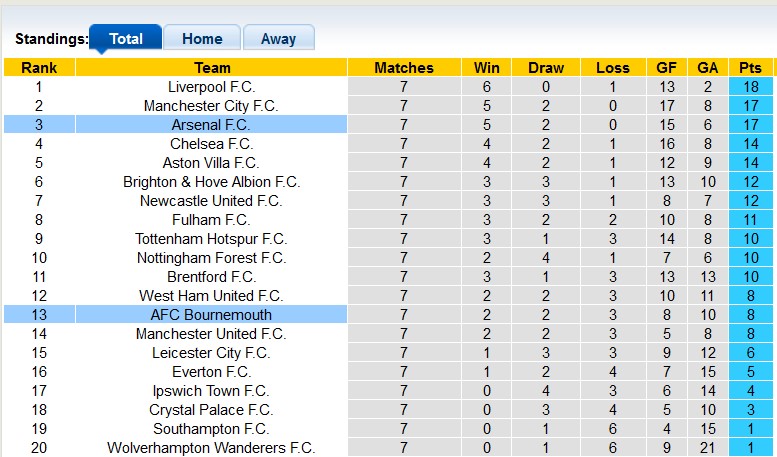The height and width of the screenshot is (457, 777).
Task: Select the Total standings tab
Action: [126, 39]
